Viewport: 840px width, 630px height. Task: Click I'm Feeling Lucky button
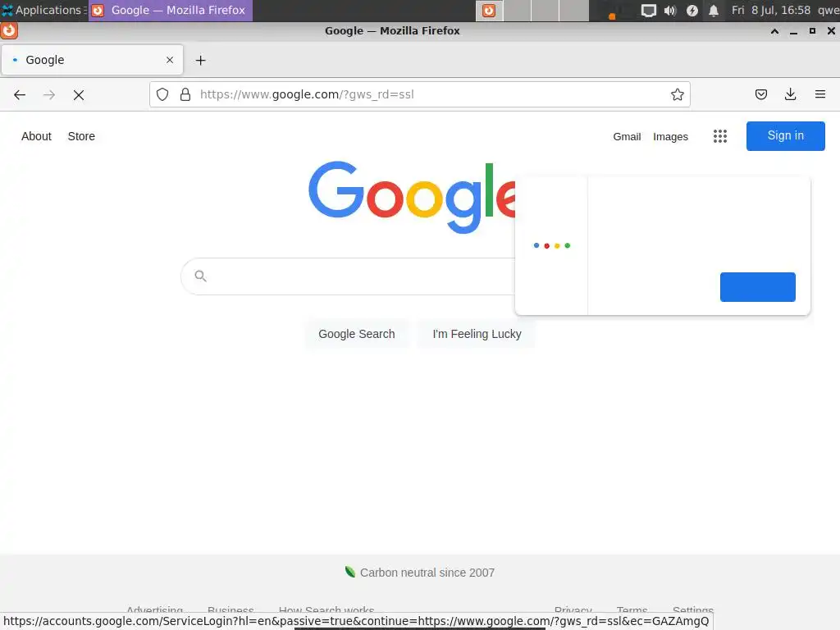tap(477, 334)
